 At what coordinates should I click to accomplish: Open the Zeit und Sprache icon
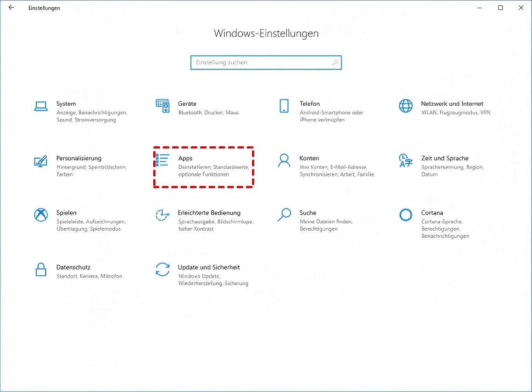coord(406,160)
